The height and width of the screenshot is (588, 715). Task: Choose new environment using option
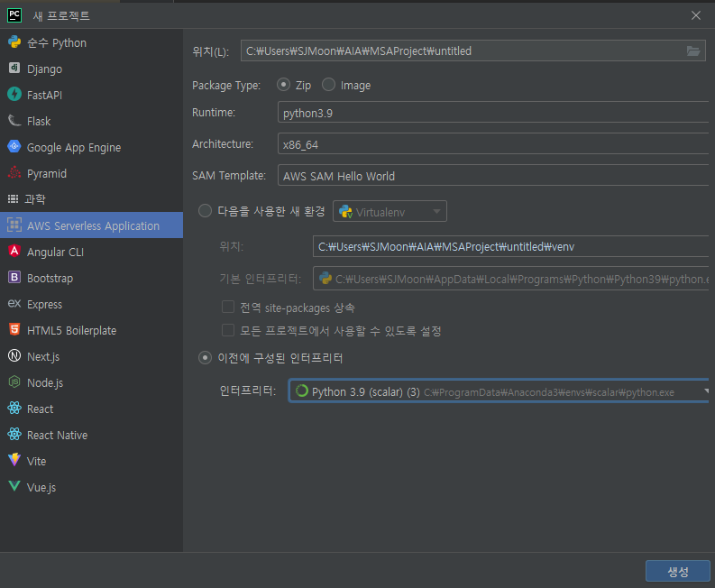click(x=205, y=211)
